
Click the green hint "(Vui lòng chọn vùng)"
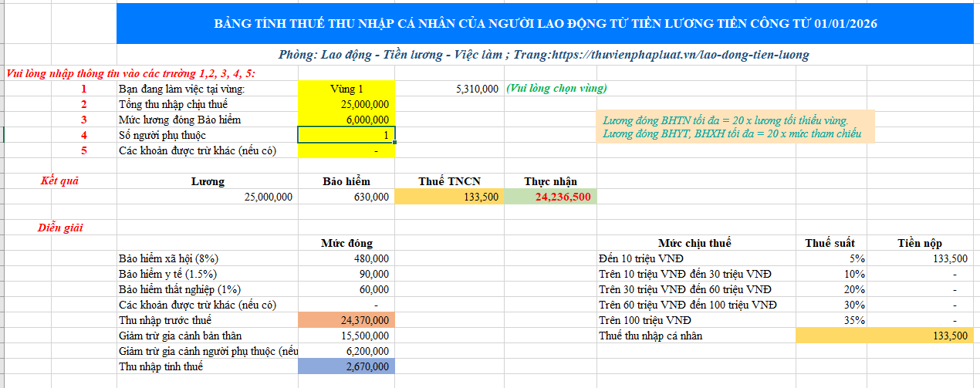[556, 89]
